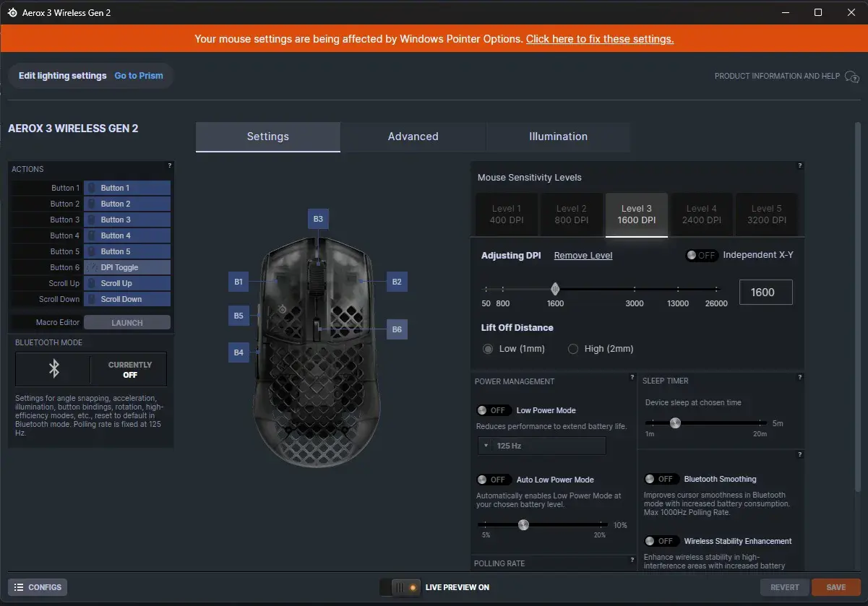Enable Low Power Mode switch

click(493, 410)
